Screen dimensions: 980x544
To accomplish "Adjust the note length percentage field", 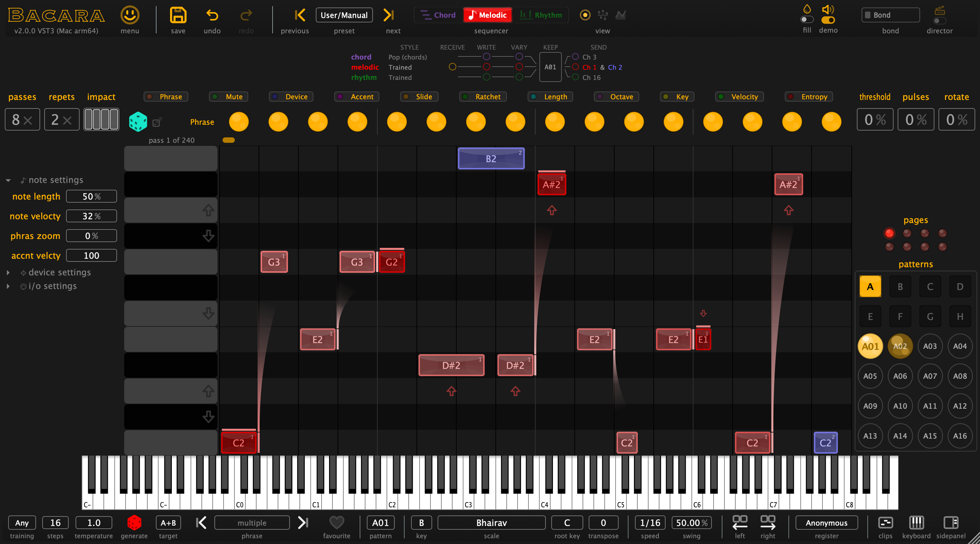I will [91, 197].
